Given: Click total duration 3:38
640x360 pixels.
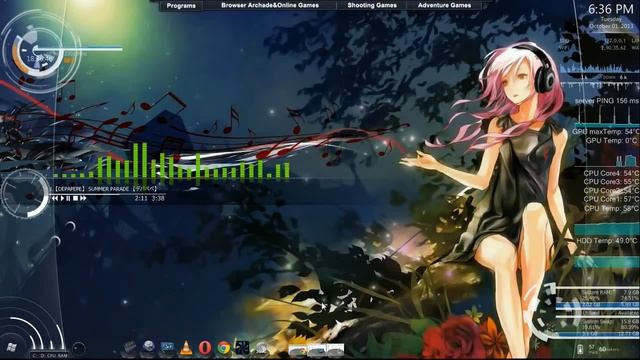Looking at the screenshot, I should pyautogui.click(x=158, y=198).
